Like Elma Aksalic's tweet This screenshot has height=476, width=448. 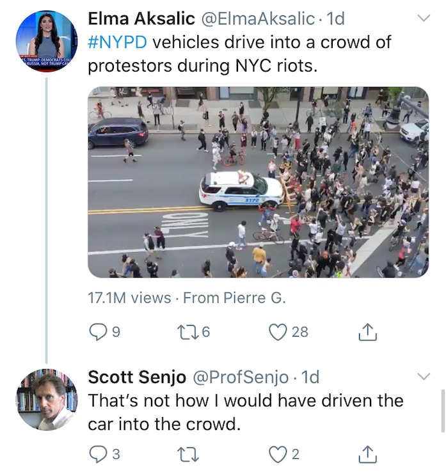278,331
